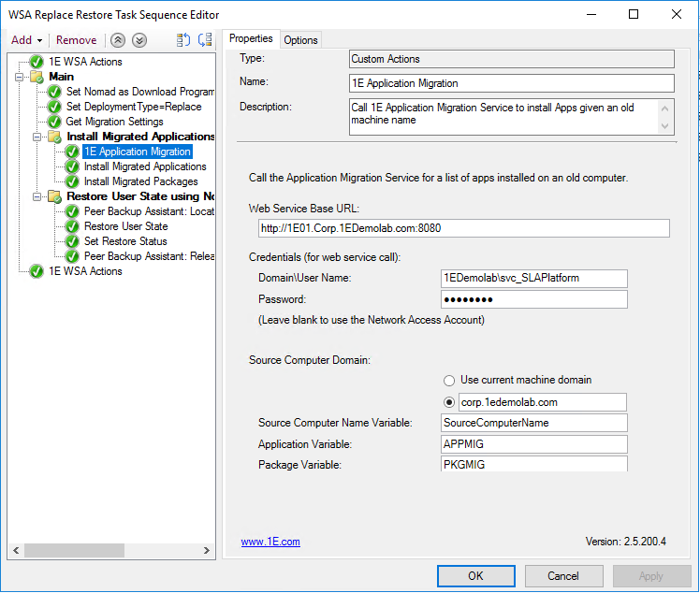Click folder icon of Restore User State group

(x=54, y=196)
